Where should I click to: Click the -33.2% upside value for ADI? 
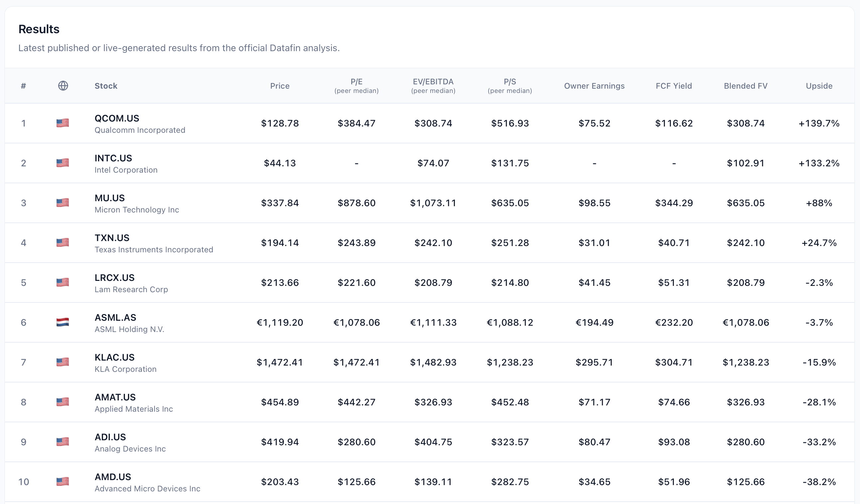pyautogui.click(x=819, y=442)
